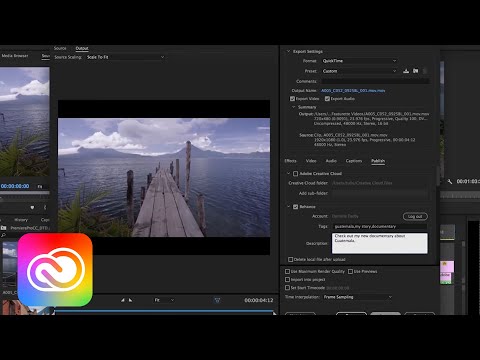Open the Effects tab in export settings
This screenshot has height=360, width=480.
(290, 161)
